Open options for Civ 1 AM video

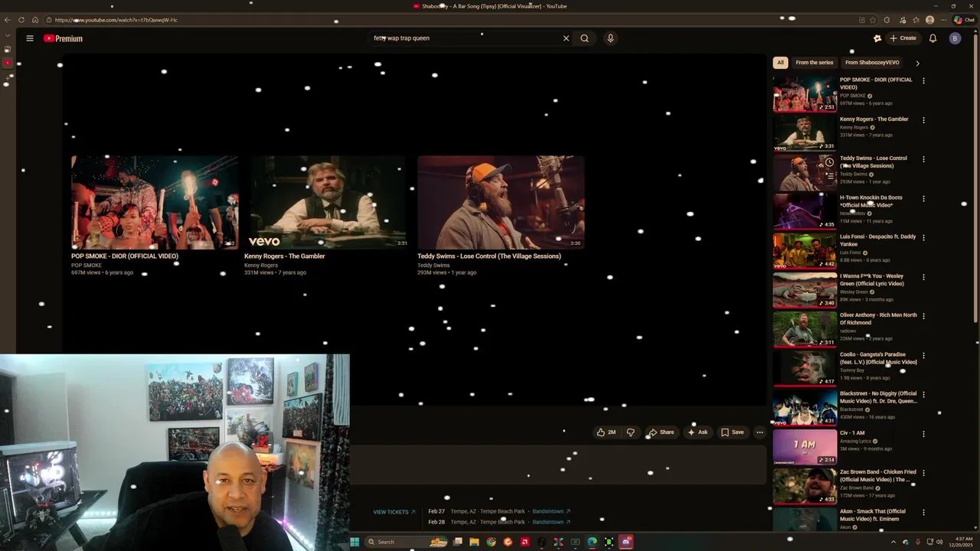(x=923, y=434)
